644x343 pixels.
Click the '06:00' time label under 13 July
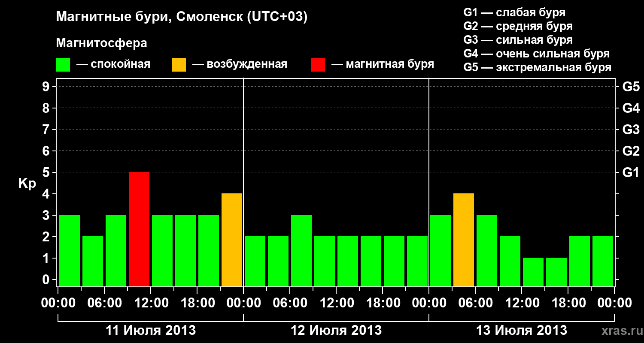click(x=475, y=303)
